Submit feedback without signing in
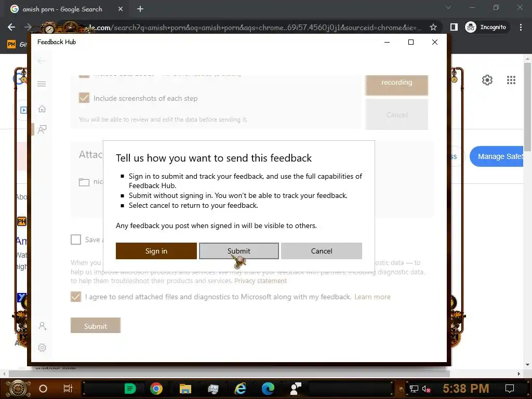 239,251
